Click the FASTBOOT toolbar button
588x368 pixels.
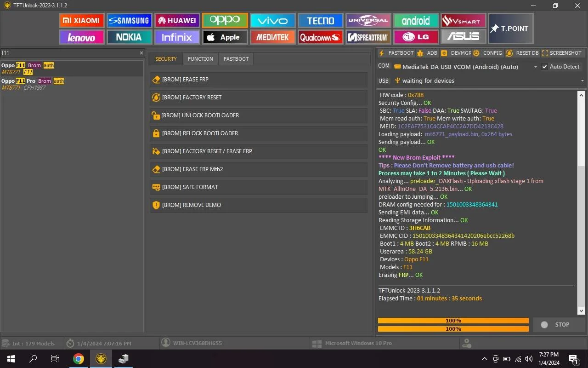tap(396, 53)
